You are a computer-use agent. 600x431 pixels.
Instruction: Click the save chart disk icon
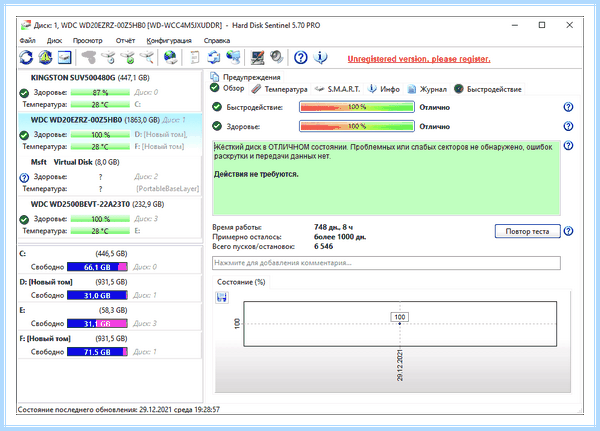click(222, 297)
